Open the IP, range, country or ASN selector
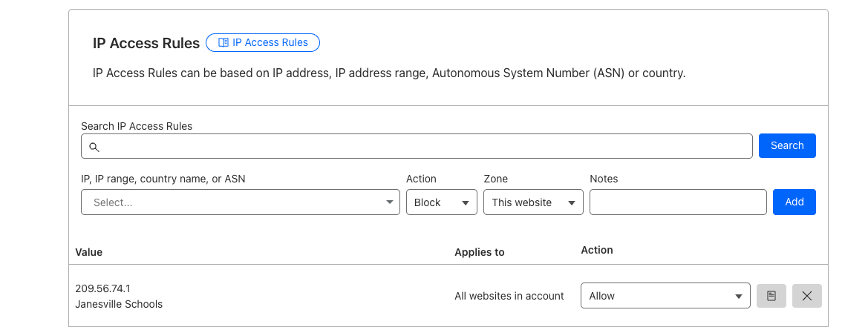 click(x=240, y=202)
